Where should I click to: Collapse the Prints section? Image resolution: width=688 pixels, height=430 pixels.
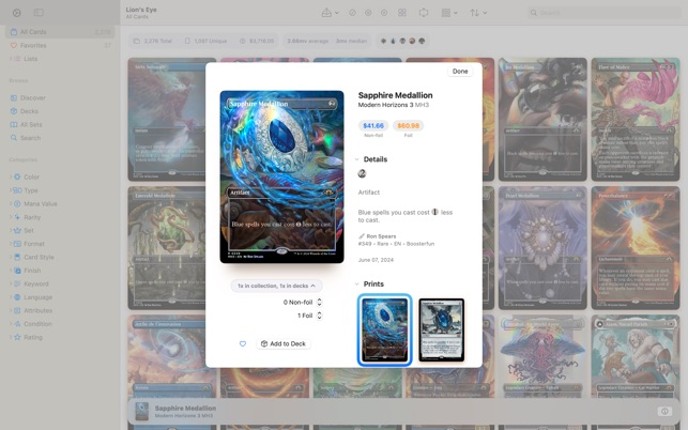click(x=358, y=284)
